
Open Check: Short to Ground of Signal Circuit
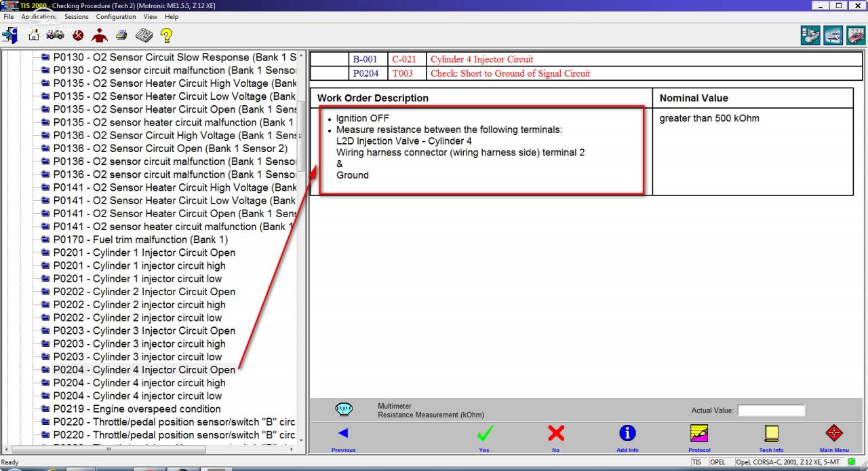click(511, 73)
